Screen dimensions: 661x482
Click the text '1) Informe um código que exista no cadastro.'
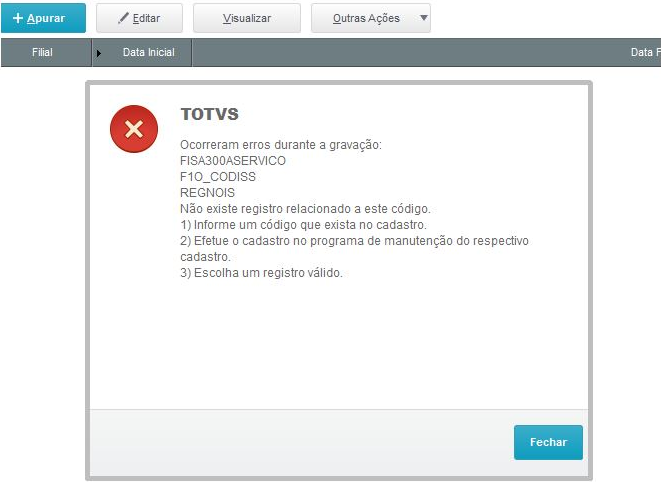point(304,225)
